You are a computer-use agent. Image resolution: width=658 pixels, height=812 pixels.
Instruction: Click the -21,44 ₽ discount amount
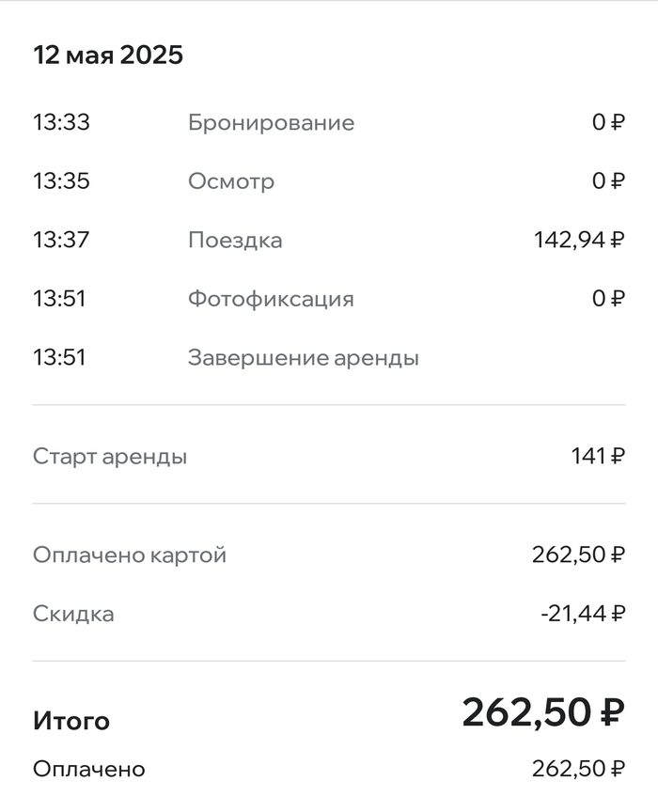coord(583,615)
